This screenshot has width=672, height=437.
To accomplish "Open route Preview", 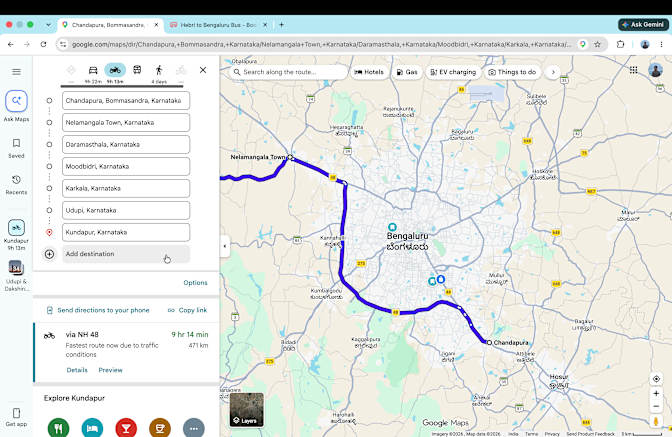I will (x=111, y=370).
